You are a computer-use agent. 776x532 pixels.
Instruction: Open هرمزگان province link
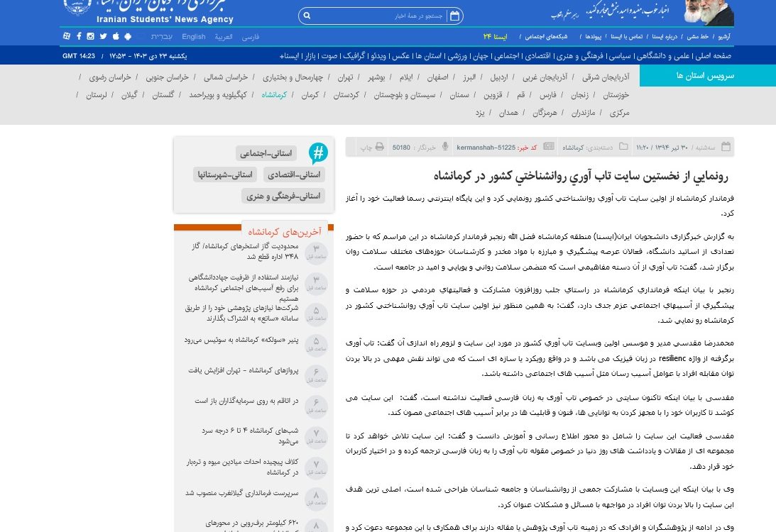[545, 113]
